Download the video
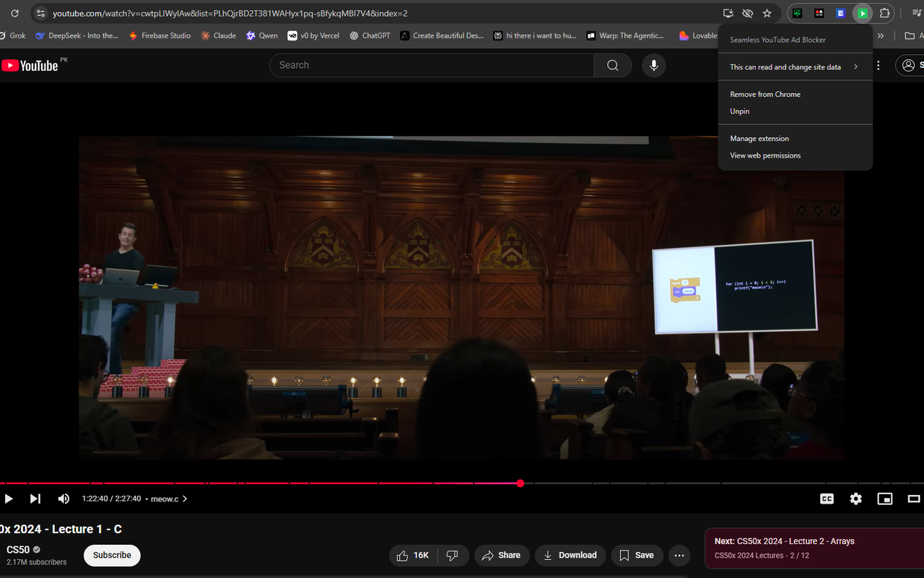This screenshot has width=924, height=578. (x=570, y=555)
